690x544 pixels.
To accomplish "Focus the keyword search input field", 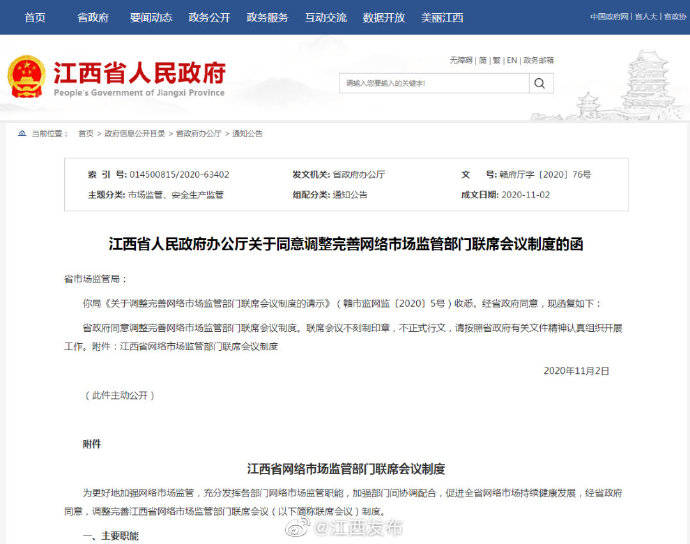I will tap(434, 83).
